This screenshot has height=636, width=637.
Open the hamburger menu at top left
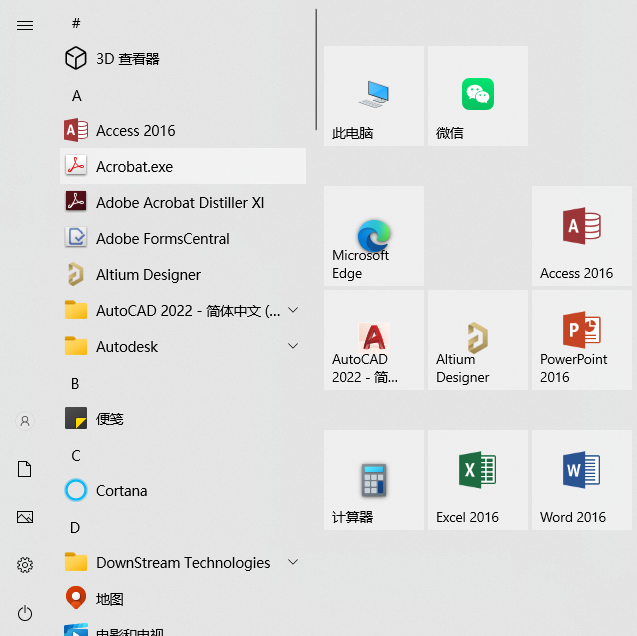click(x=25, y=26)
